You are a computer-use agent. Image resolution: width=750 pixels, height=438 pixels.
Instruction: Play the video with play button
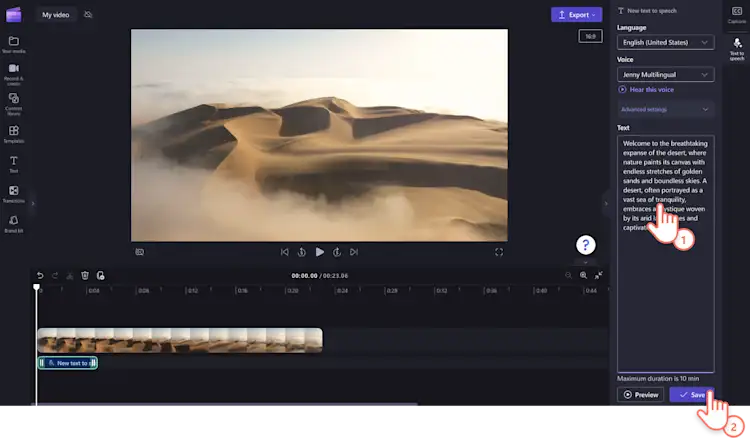(x=320, y=252)
